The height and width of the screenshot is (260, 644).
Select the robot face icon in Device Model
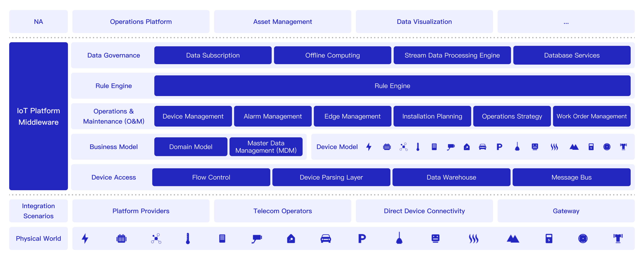(535, 147)
